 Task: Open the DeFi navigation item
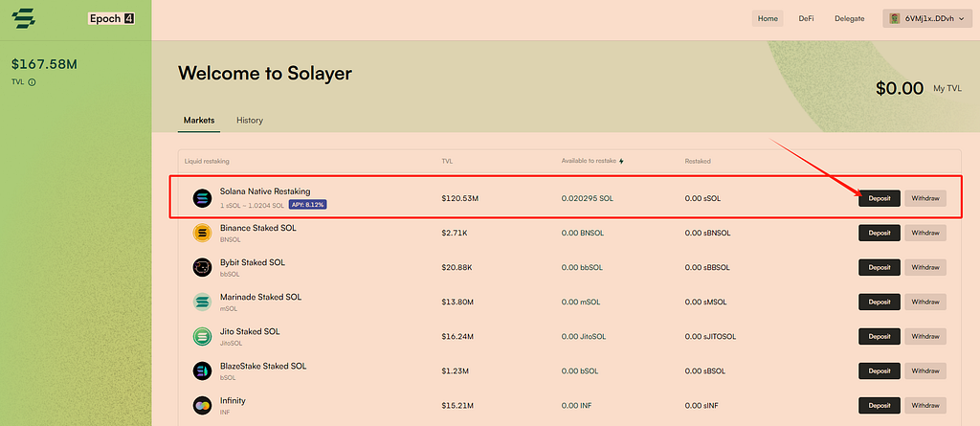[x=806, y=19]
